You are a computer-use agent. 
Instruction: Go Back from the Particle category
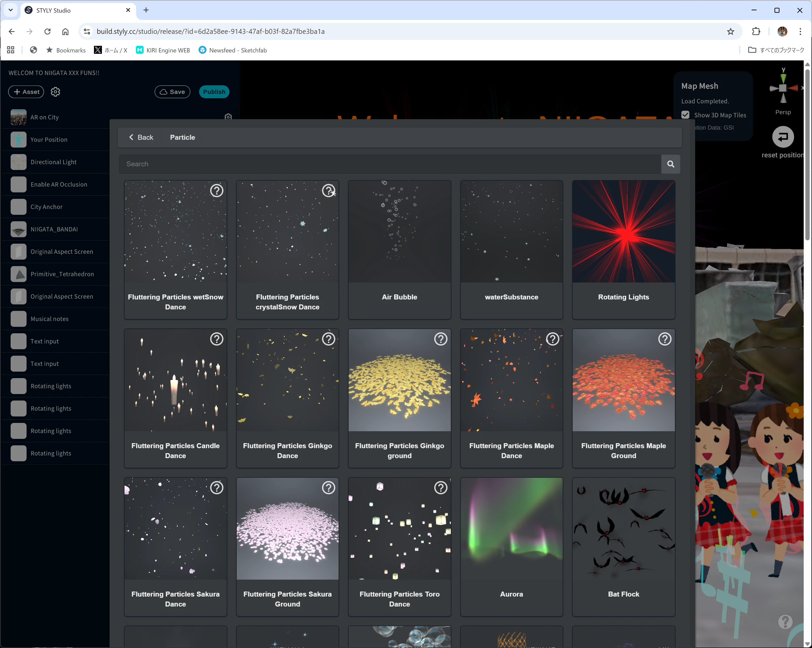coord(141,137)
